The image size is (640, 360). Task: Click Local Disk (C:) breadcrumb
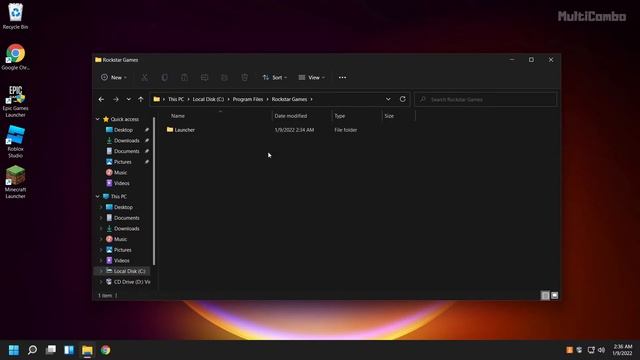point(208,99)
